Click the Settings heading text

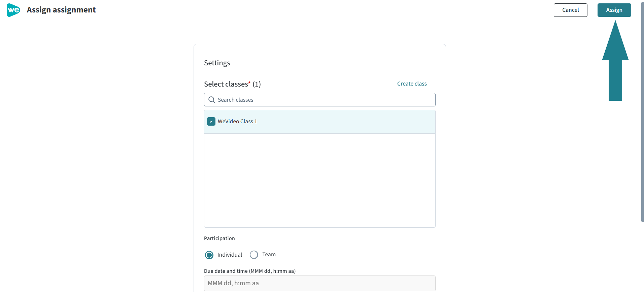217,63
